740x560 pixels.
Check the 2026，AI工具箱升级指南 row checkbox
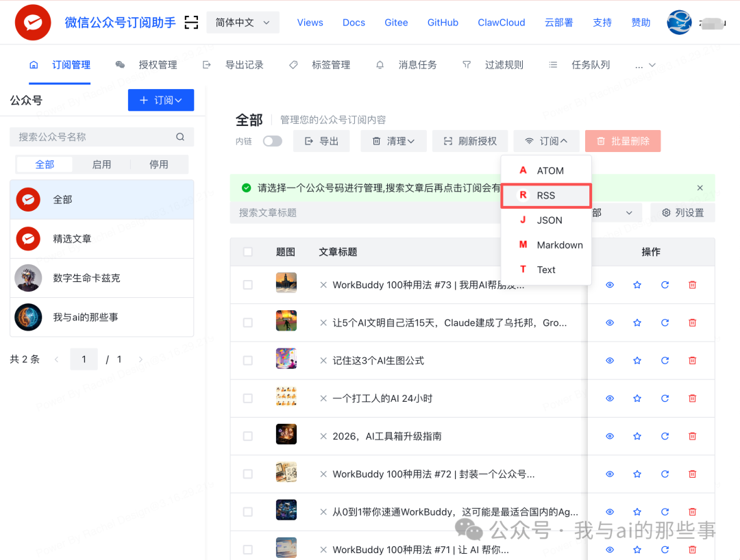pyautogui.click(x=248, y=436)
